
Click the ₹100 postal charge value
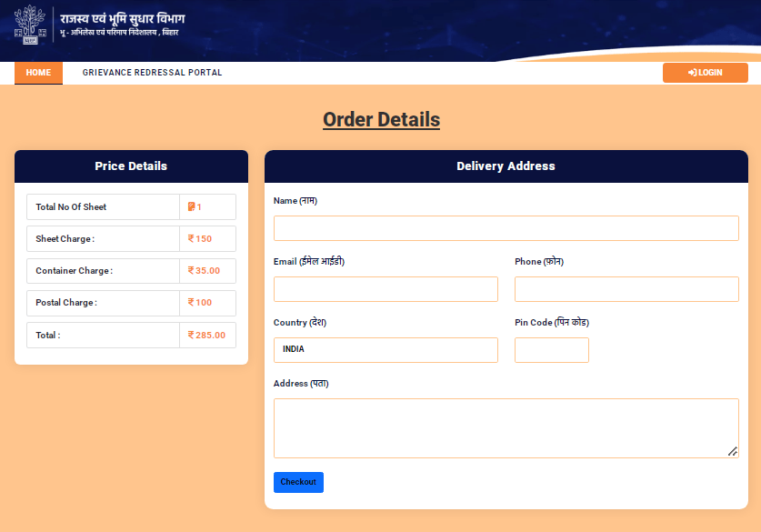[x=200, y=303]
